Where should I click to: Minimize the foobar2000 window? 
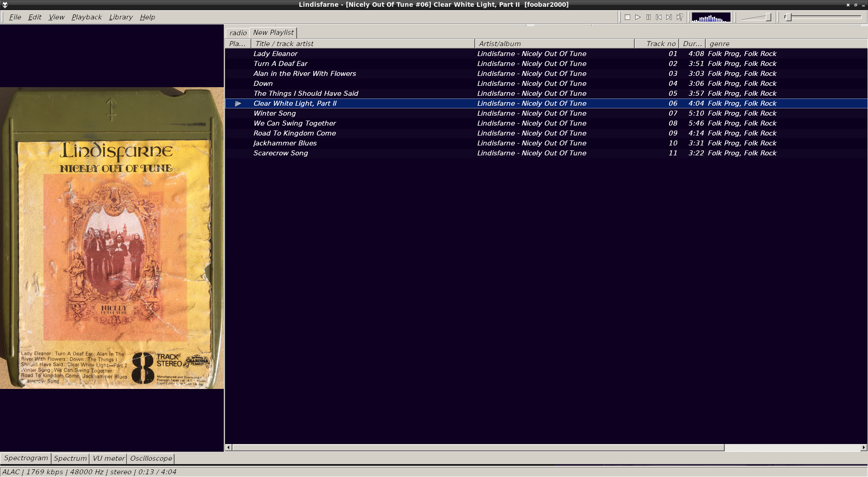coord(863,5)
